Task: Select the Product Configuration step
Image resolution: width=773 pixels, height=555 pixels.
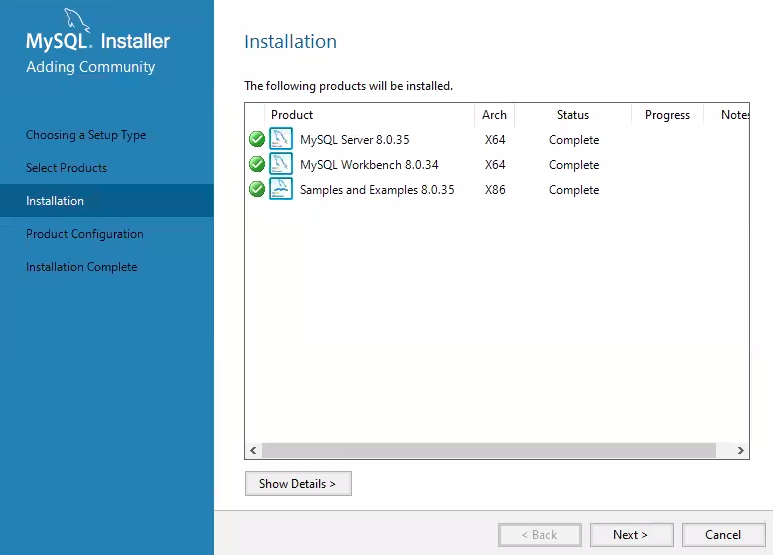Action: 85,234
